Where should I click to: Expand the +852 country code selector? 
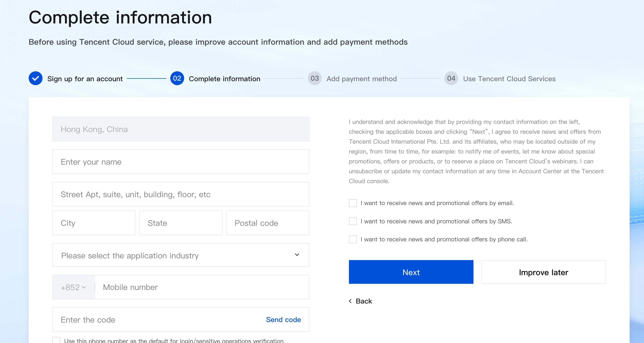click(x=74, y=287)
